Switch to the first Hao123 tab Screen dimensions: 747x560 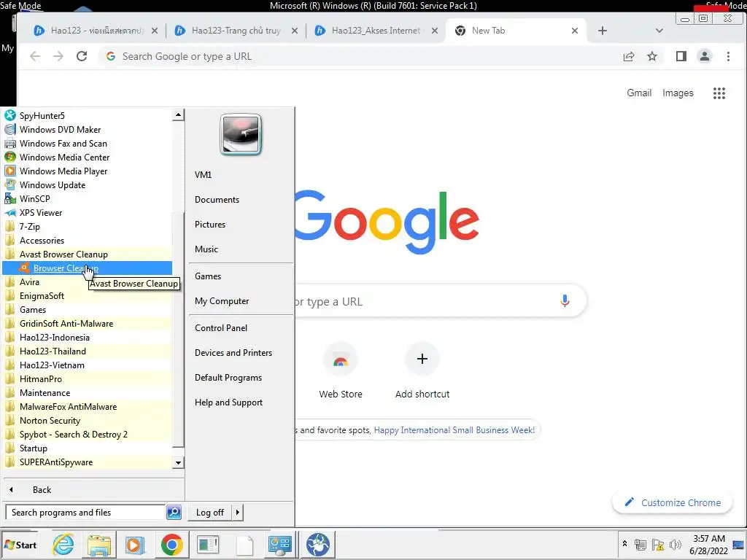(96, 31)
